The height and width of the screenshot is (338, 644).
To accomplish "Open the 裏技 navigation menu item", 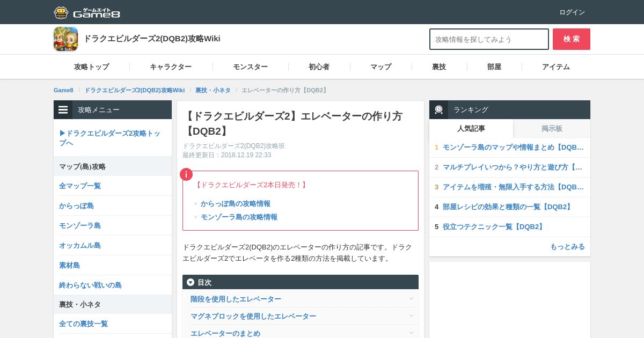I will coord(439,67).
